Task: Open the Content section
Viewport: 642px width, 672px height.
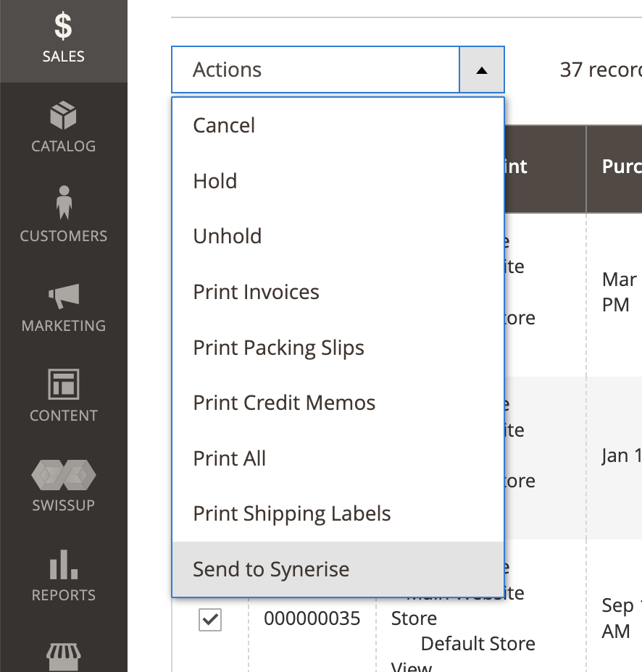Action: point(64,397)
